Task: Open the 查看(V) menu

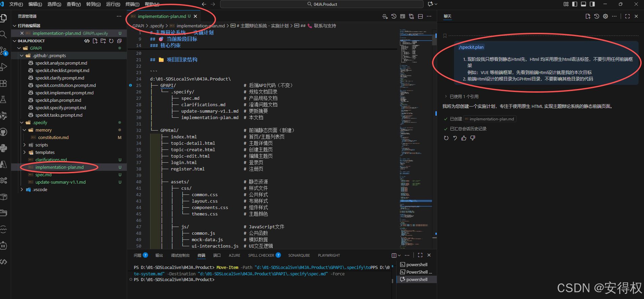Action: 74,4
